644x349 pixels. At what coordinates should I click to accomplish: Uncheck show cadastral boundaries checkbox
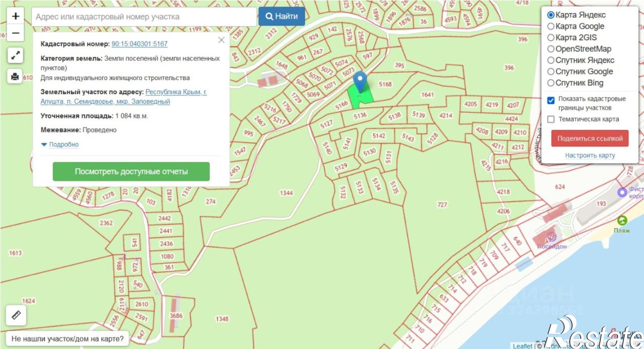pos(551,100)
